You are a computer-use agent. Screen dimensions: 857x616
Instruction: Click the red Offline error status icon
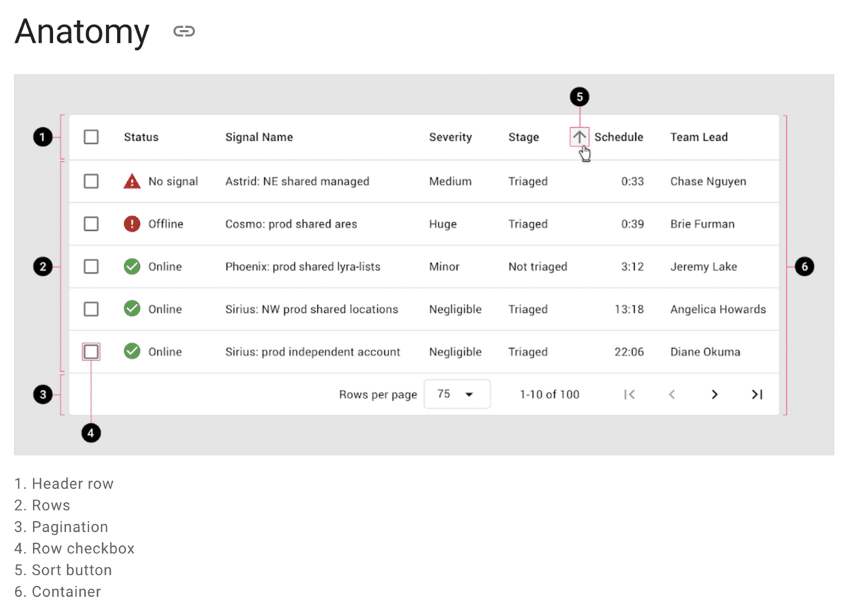pos(131,224)
